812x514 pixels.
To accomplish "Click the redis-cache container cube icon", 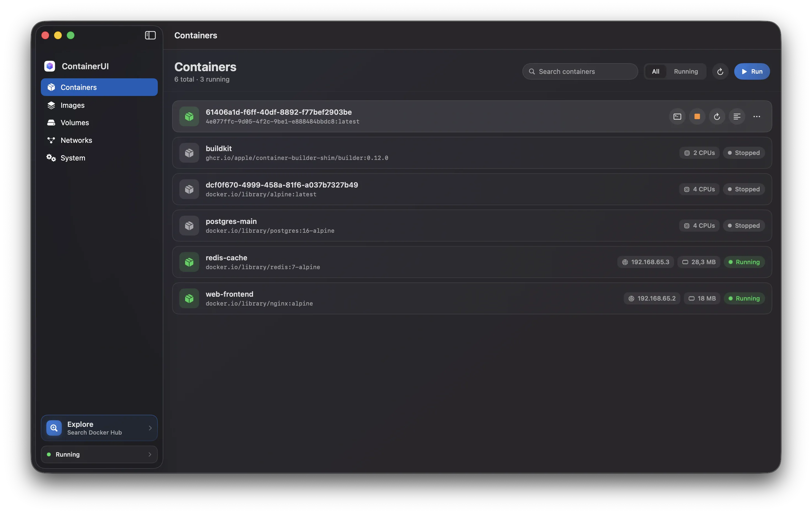I will click(x=189, y=262).
